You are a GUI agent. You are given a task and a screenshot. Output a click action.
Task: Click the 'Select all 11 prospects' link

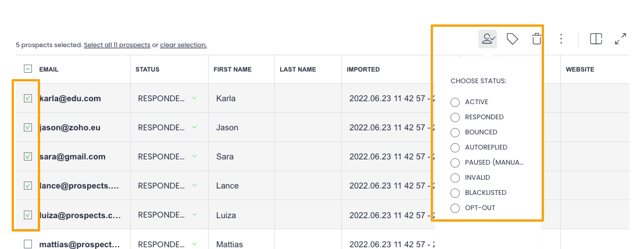[117, 45]
